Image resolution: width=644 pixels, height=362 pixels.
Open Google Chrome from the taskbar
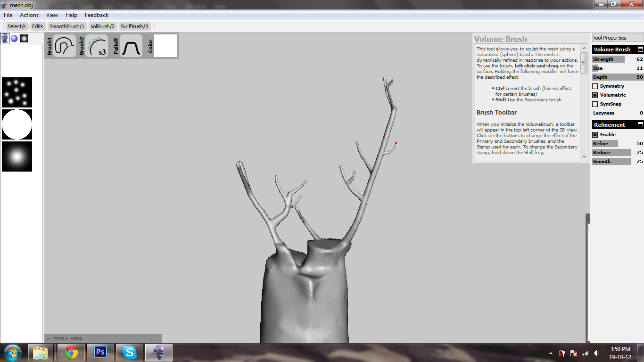click(71, 353)
